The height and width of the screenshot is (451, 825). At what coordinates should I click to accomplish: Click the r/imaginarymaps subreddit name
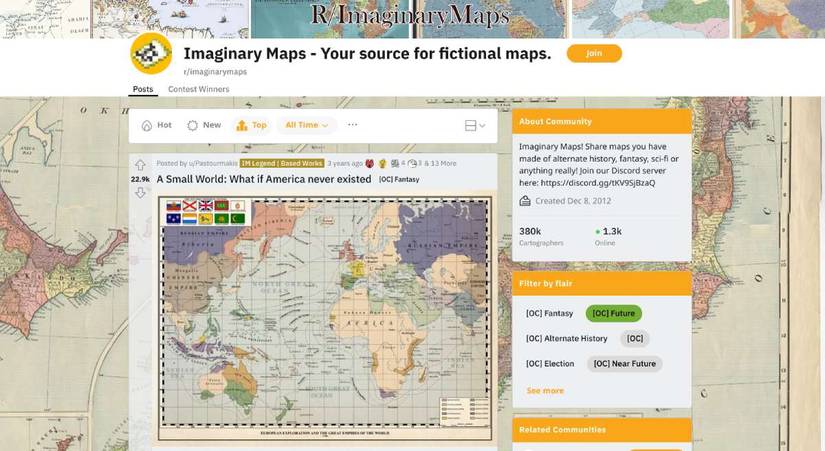tap(215, 72)
